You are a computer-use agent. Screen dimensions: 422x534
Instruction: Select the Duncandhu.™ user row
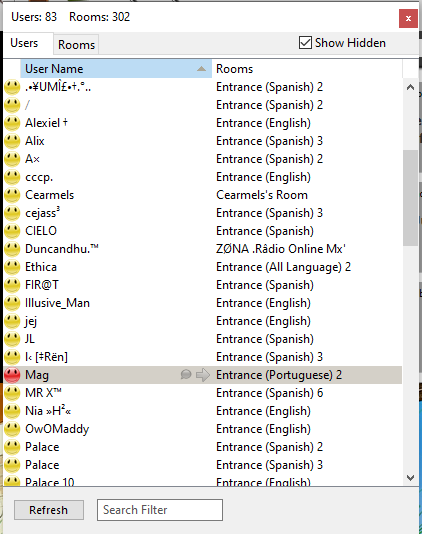(x=203, y=249)
